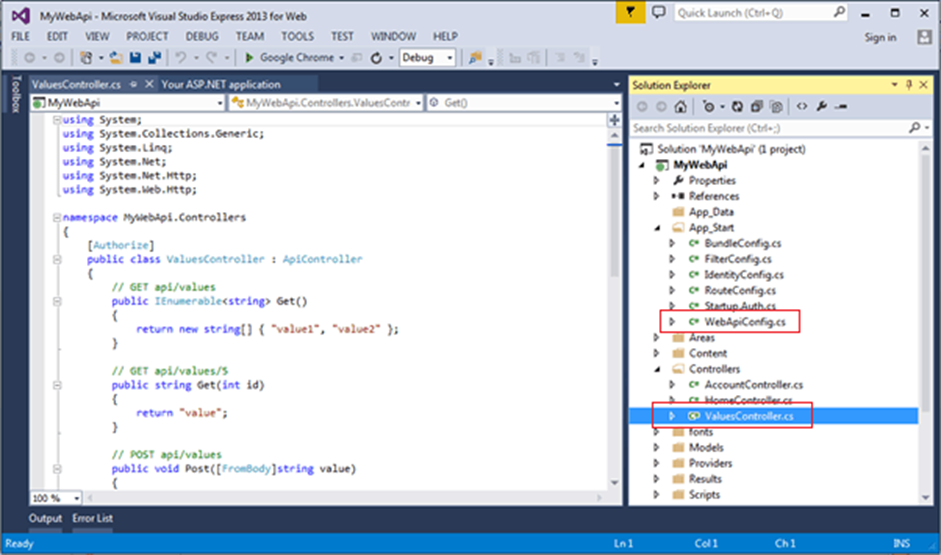941x555 pixels.
Task: Open the Output panel tab
Action: [x=45, y=518]
